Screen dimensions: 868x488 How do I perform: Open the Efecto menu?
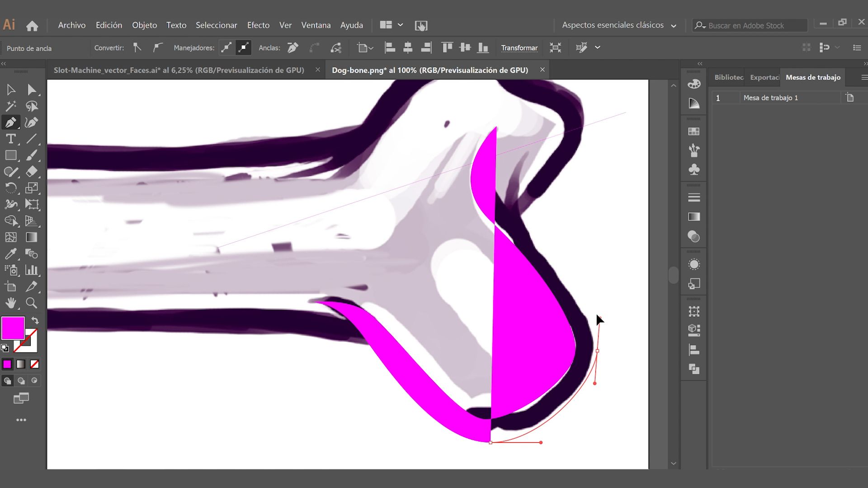(259, 25)
